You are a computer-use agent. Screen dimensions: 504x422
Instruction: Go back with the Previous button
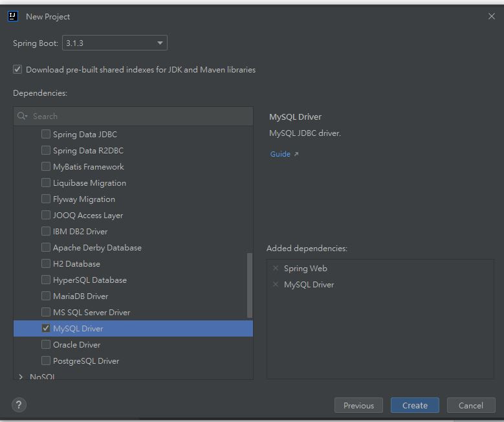click(x=358, y=406)
